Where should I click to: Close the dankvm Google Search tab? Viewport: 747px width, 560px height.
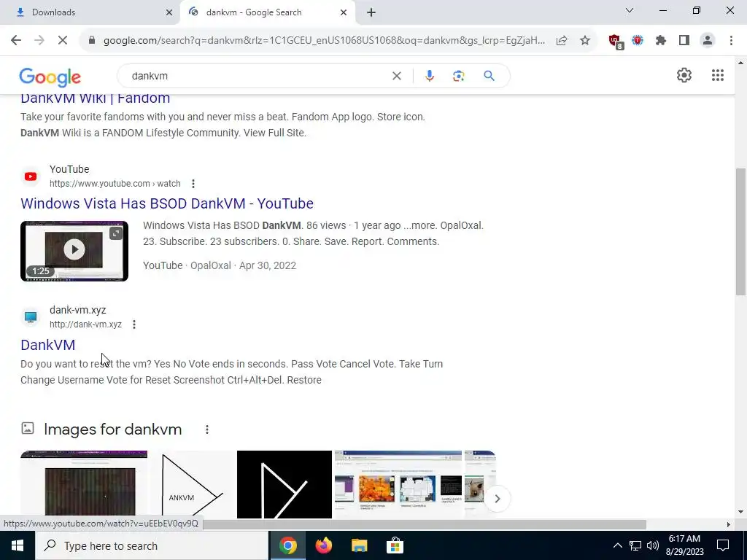[x=344, y=12]
